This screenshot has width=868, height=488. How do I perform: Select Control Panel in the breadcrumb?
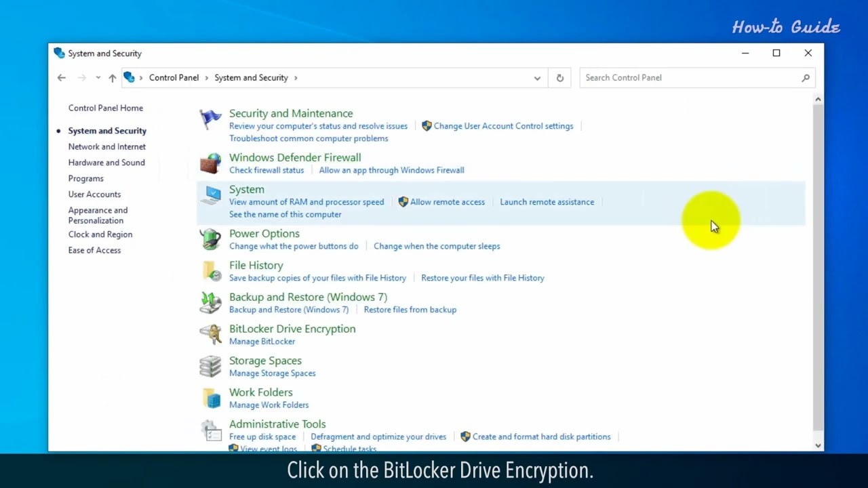(x=174, y=77)
